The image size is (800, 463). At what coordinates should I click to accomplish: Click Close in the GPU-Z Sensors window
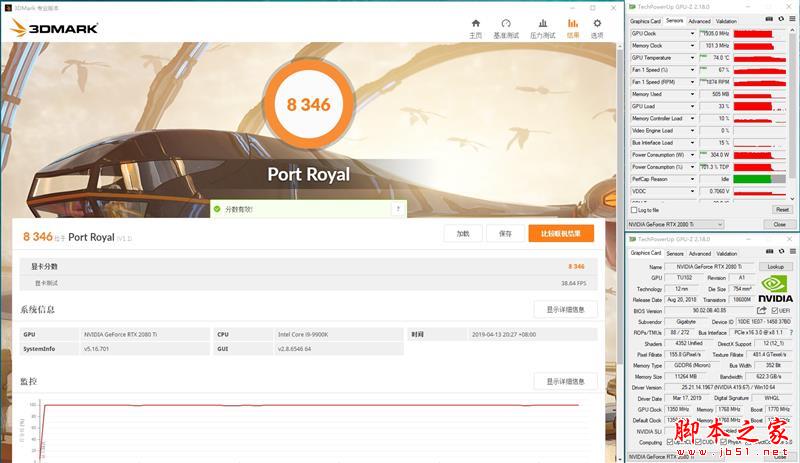779,224
